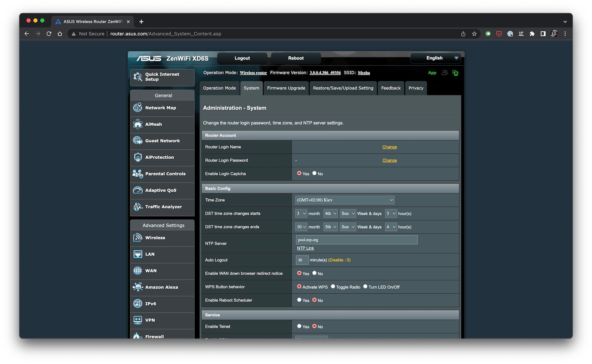Click Change for Router Login Password
Image resolution: width=592 pixels, height=364 pixels.
click(389, 160)
